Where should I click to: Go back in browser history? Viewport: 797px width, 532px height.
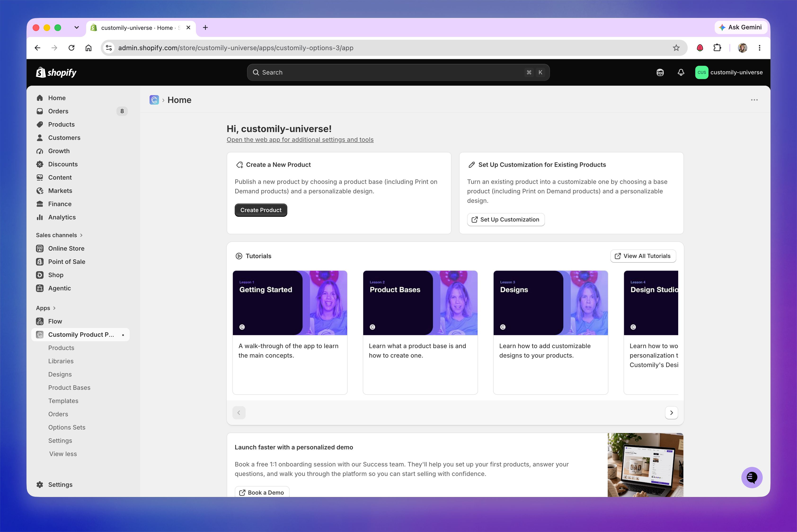coord(37,48)
